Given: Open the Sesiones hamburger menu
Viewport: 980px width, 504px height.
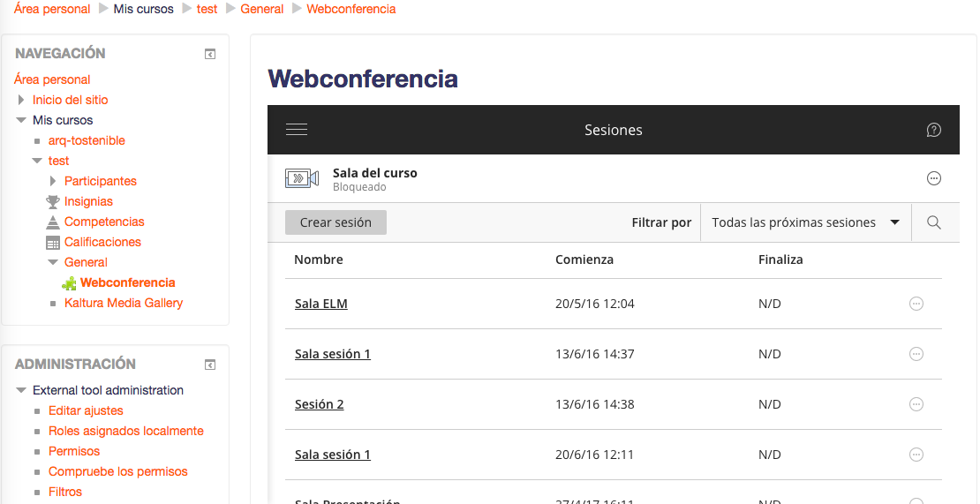Looking at the screenshot, I should [297, 130].
